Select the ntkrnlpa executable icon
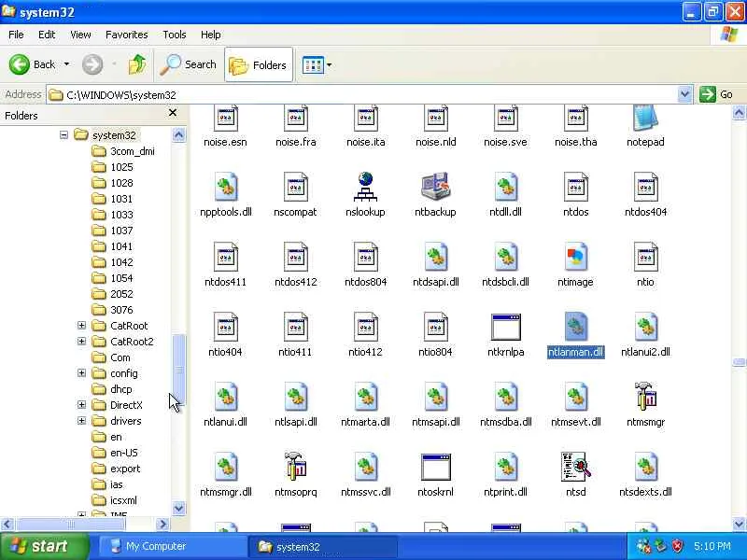 [x=505, y=328]
